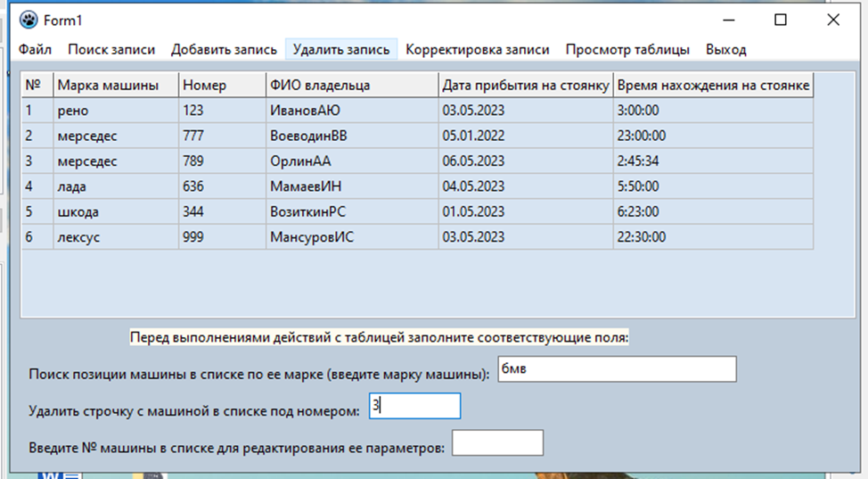
Task: Click Просмотр таблицы in menu bar
Action: tap(627, 50)
